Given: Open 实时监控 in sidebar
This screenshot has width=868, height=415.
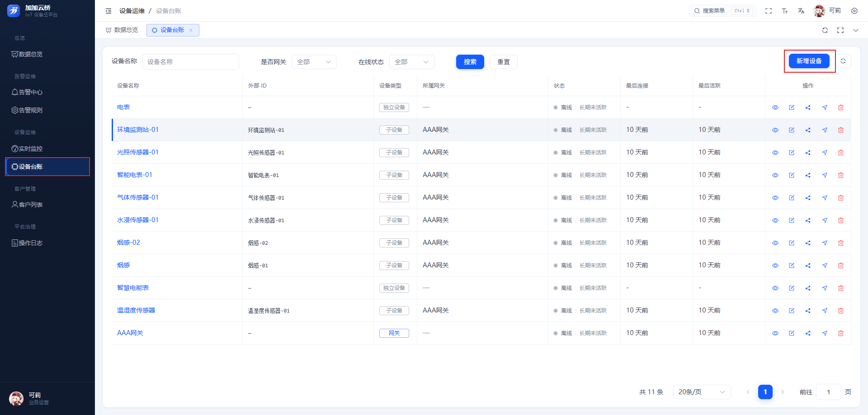Looking at the screenshot, I should coord(47,149).
